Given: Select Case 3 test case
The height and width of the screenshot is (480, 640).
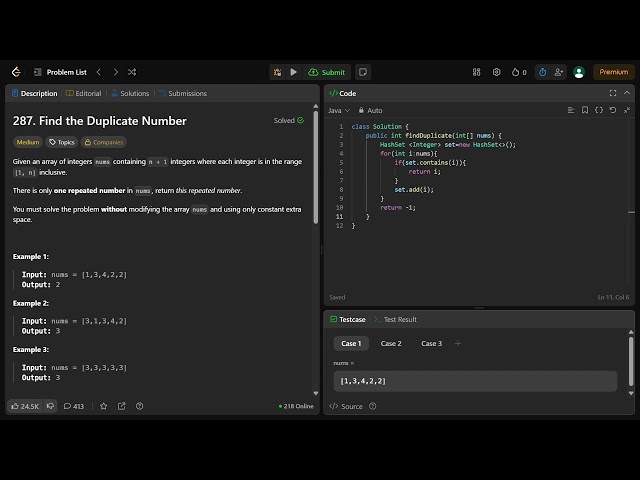Looking at the screenshot, I should pos(431,344).
